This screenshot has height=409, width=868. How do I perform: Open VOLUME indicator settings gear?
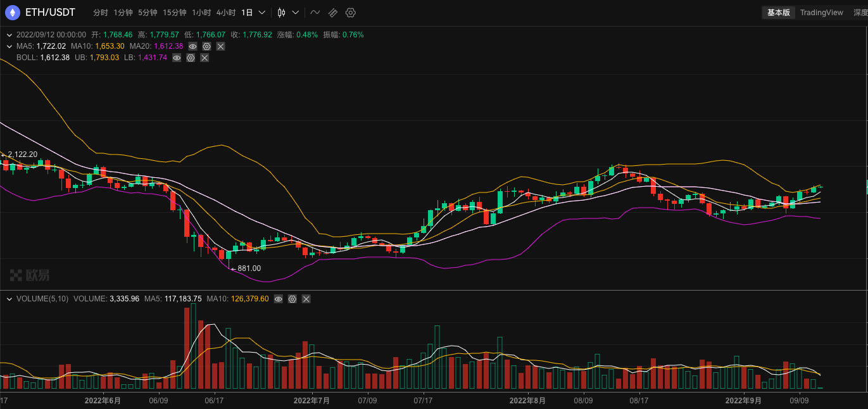pyautogui.click(x=292, y=299)
